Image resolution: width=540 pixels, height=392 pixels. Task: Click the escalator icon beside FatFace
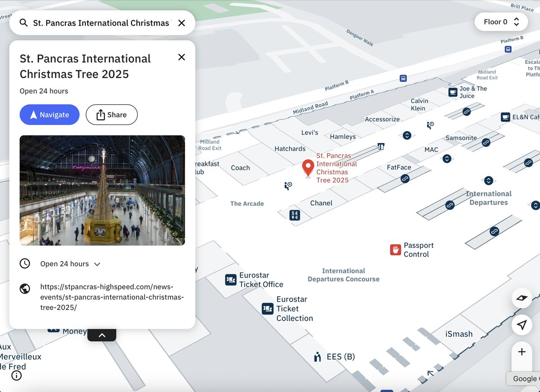pos(405,179)
